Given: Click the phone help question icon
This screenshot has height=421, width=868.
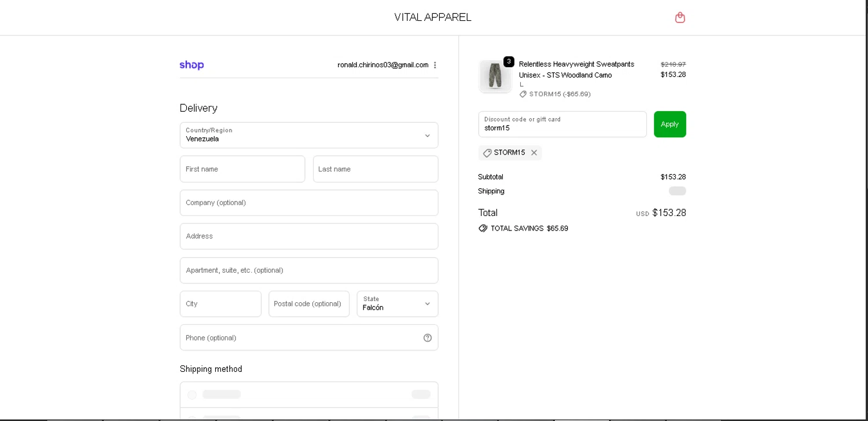Looking at the screenshot, I should (428, 338).
